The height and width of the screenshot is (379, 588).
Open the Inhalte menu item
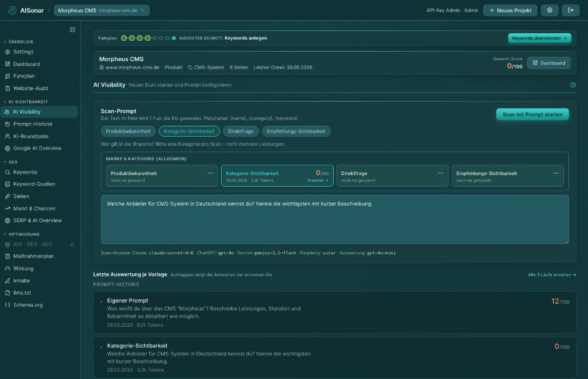(x=39, y=281)
